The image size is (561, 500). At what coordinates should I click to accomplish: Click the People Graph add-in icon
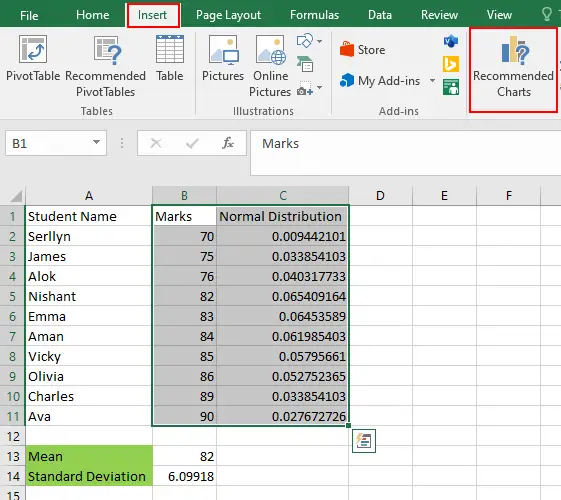[x=451, y=87]
